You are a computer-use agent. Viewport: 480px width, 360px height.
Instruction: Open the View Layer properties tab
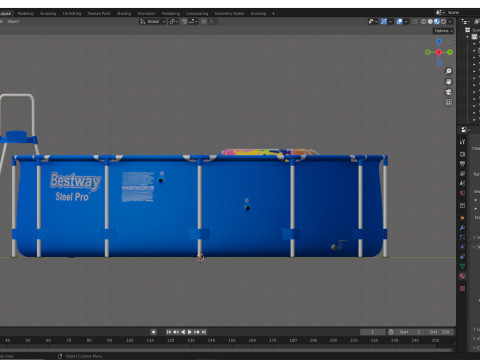[x=462, y=174]
